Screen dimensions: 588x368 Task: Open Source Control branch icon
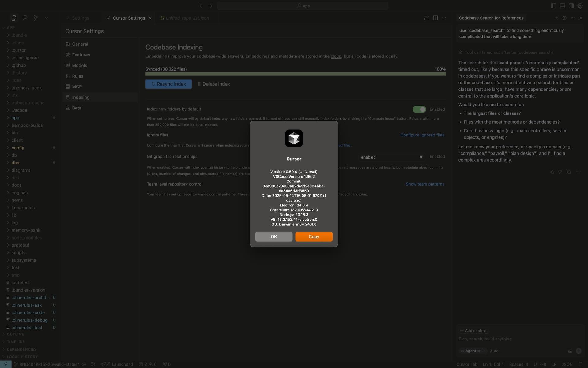pos(36,18)
